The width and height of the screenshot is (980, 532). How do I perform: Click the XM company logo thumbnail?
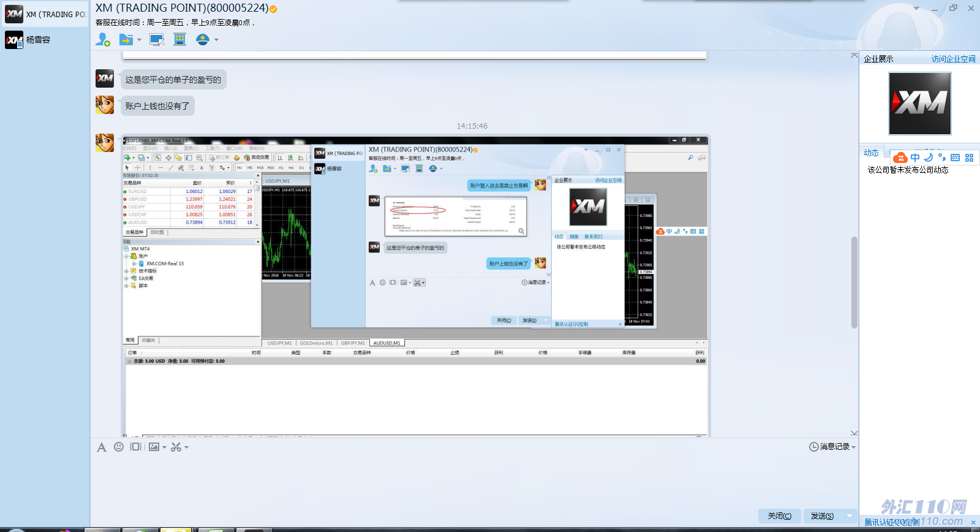tap(920, 104)
